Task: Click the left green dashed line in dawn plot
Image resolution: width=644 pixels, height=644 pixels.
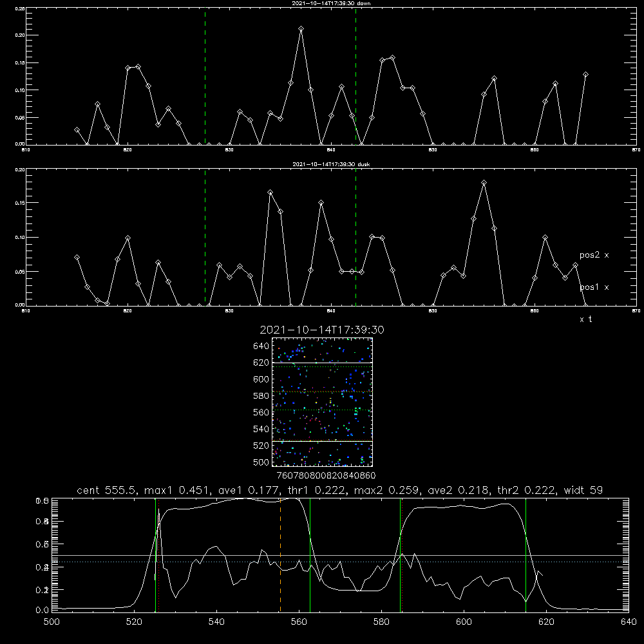Action: (x=205, y=76)
